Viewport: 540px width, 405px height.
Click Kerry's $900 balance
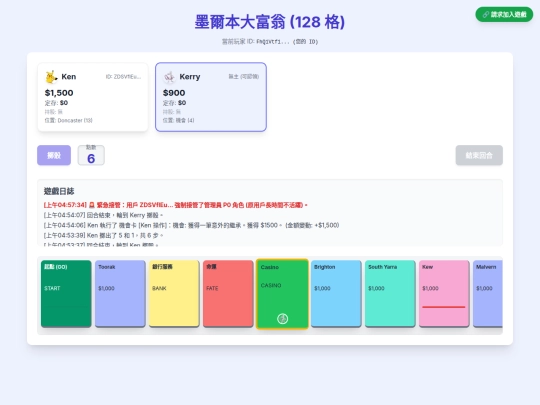pyautogui.click(x=174, y=93)
